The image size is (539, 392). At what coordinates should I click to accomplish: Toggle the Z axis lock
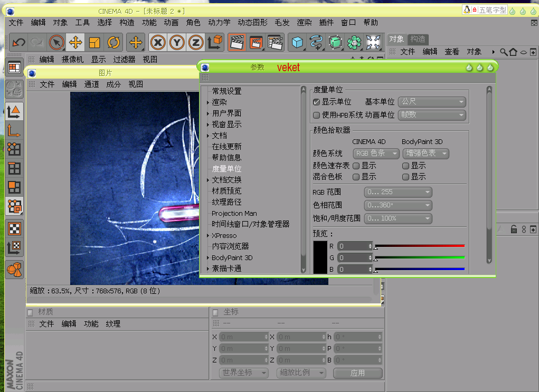(x=196, y=43)
